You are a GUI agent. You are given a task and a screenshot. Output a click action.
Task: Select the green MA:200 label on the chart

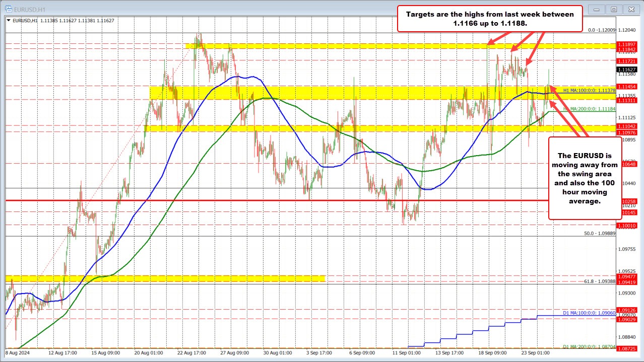587,108
